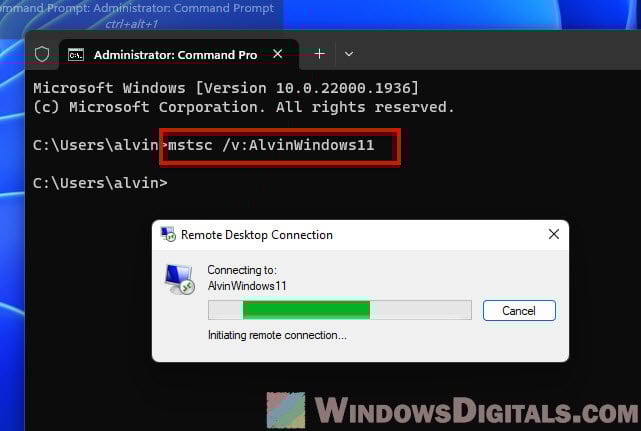Click the 'Remote Desktop Connection' dialog title
This screenshot has width=641, height=431.
(x=257, y=235)
